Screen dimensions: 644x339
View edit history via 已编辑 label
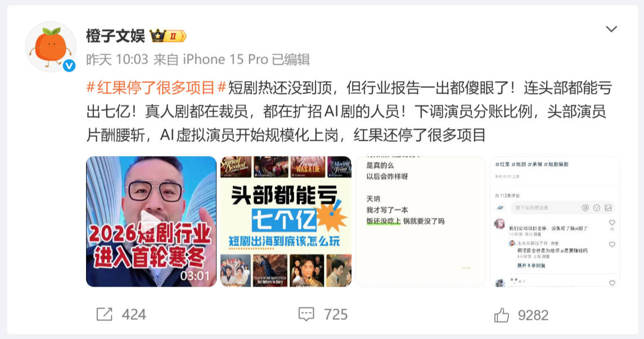click(x=291, y=60)
